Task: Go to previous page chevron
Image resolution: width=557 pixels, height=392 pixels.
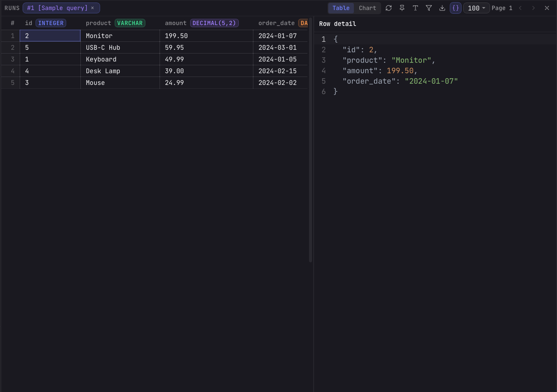Action: (x=520, y=8)
